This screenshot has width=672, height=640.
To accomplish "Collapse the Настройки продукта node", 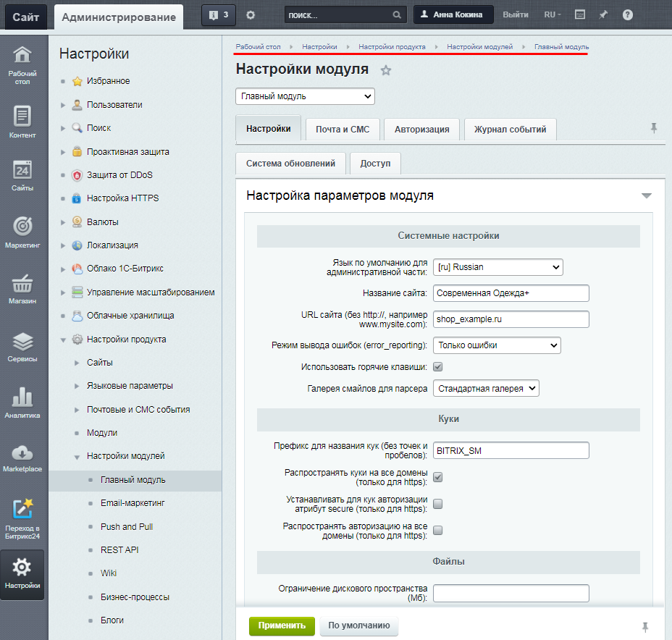I will 63,340.
